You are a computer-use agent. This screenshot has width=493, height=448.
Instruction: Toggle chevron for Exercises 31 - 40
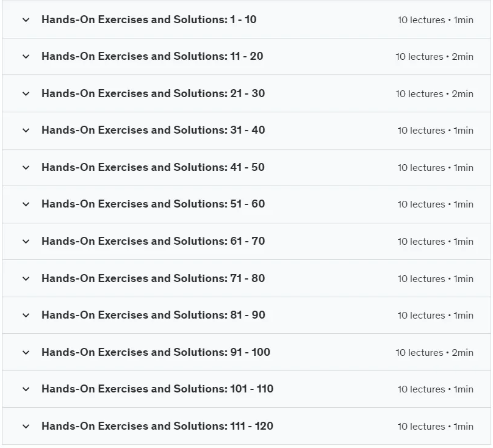pos(26,130)
